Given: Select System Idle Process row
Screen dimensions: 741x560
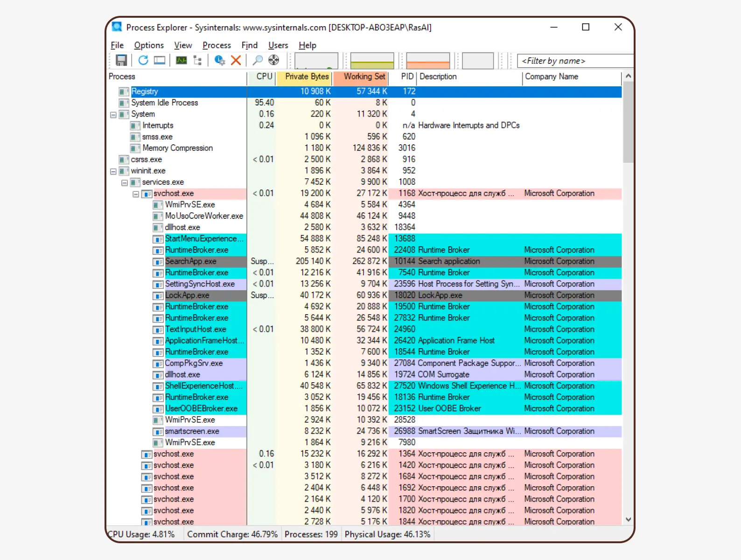Looking at the screenshot, I should coord(364,103).
